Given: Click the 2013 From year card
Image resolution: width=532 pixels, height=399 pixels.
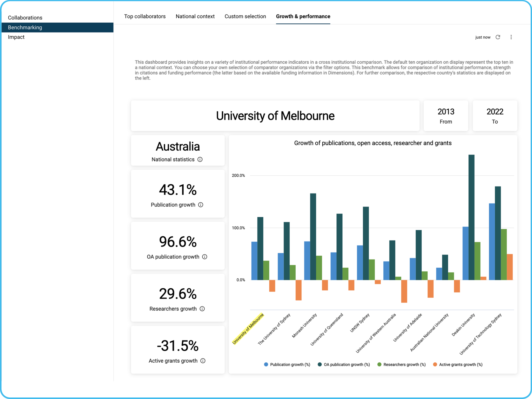Looking at the screenshot, I should coord(446,116).
